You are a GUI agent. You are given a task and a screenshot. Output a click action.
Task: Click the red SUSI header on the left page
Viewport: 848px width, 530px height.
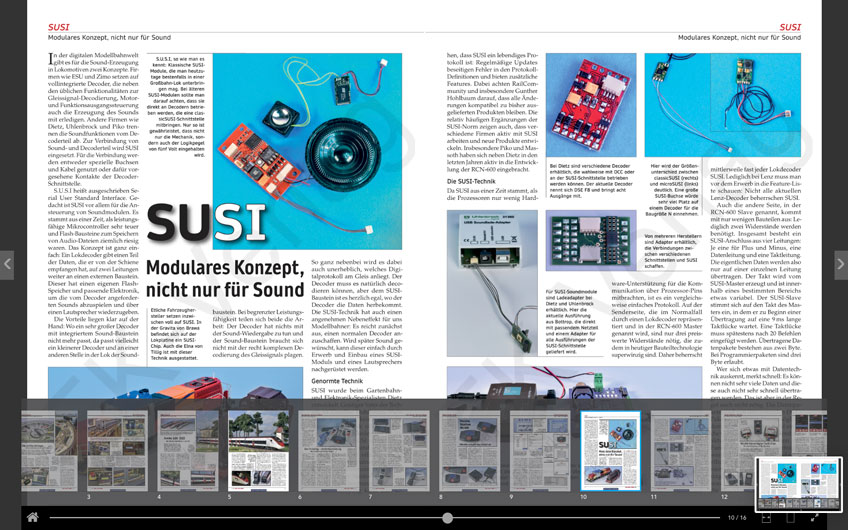[x=58, y=27]
